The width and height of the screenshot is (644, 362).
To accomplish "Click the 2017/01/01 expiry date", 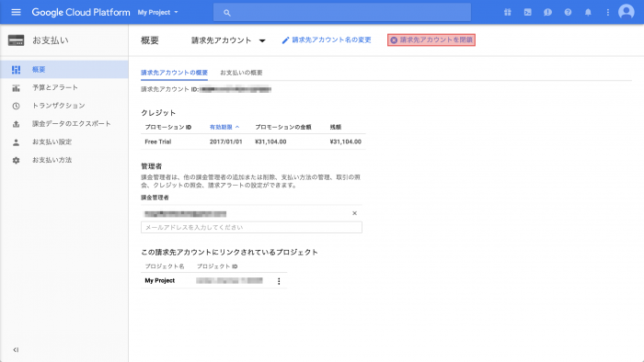I will (x=226, y=141).
